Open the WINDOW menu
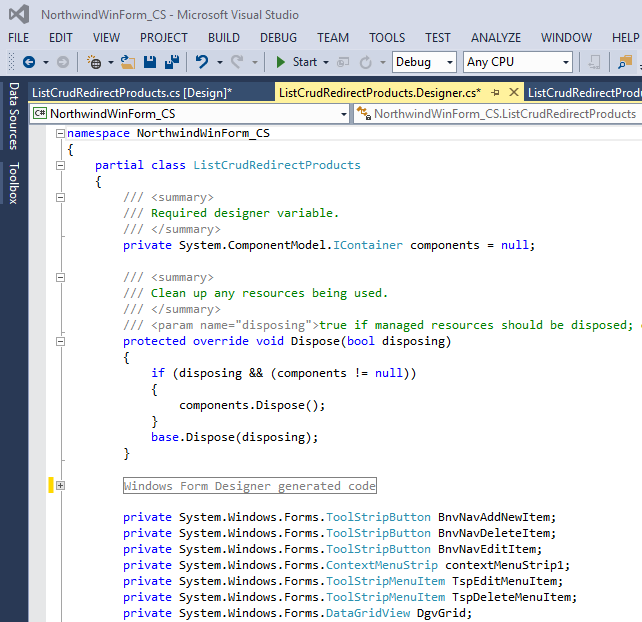The image size is (642, 622). pos(566,38)
